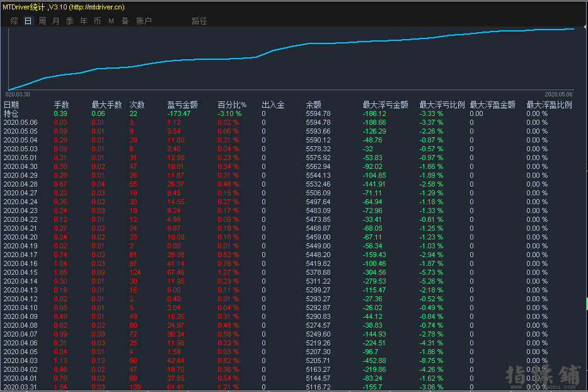Click the trade count 139
The height and width of the screenshot is (392, 588).
click(135, 387)
